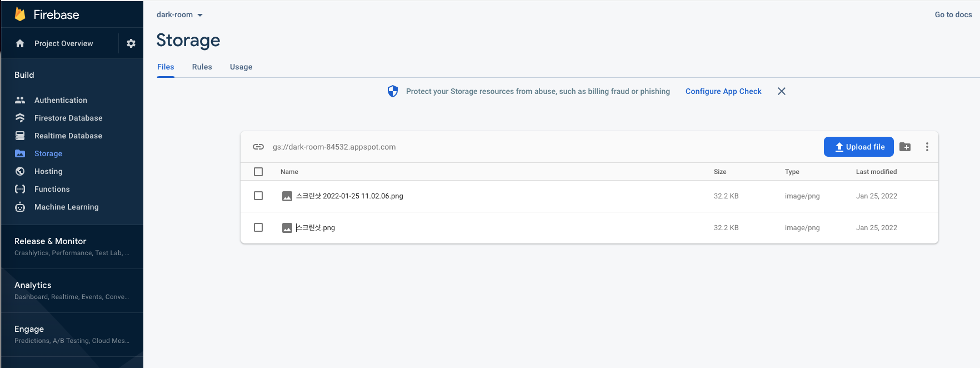Sort by the Type column header
980x368 pixels.
pos(792,172)
